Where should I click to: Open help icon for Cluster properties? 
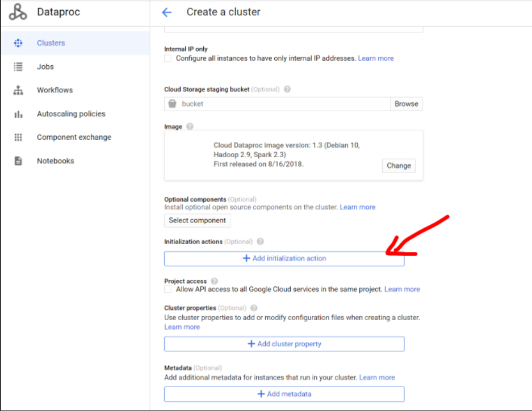point(254,308)
